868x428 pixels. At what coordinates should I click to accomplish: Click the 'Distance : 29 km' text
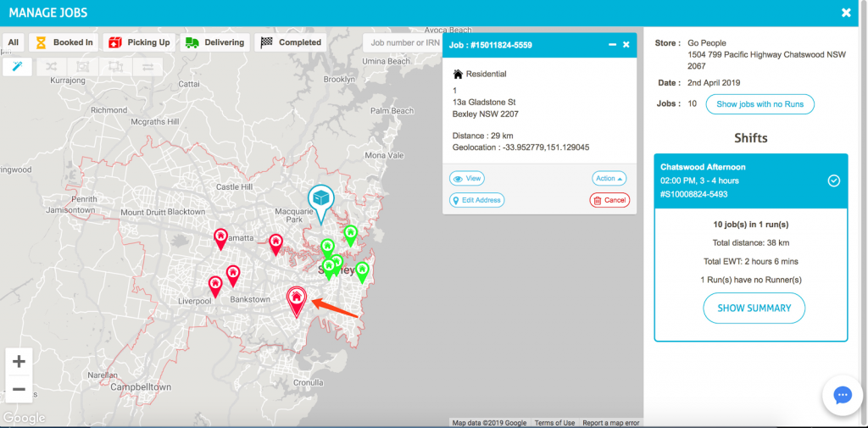(482, 136)
